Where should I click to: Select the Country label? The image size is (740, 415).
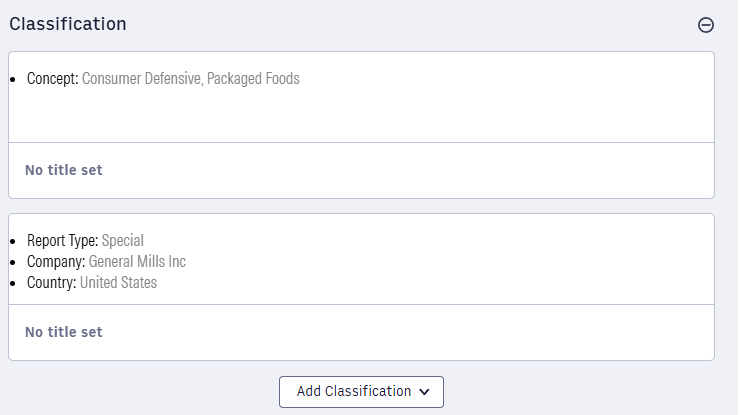[x=52, y=282]
